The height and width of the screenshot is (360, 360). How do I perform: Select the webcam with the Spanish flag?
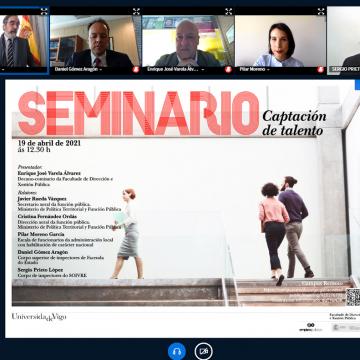[x=24, y=41]
